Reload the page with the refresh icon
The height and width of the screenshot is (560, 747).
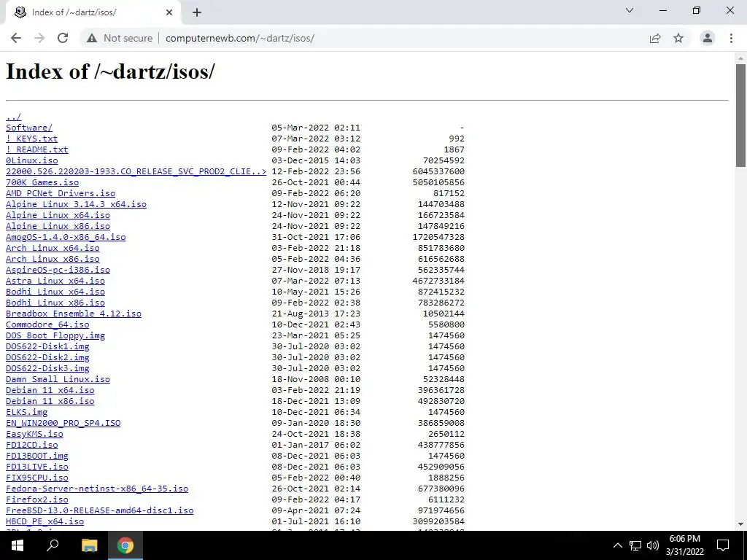point(63,38)
